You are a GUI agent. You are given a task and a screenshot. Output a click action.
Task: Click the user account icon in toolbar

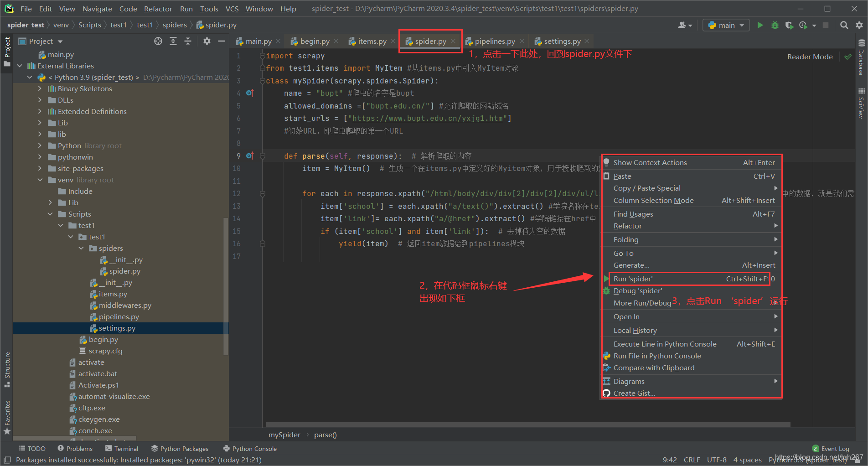click(685, 25)
